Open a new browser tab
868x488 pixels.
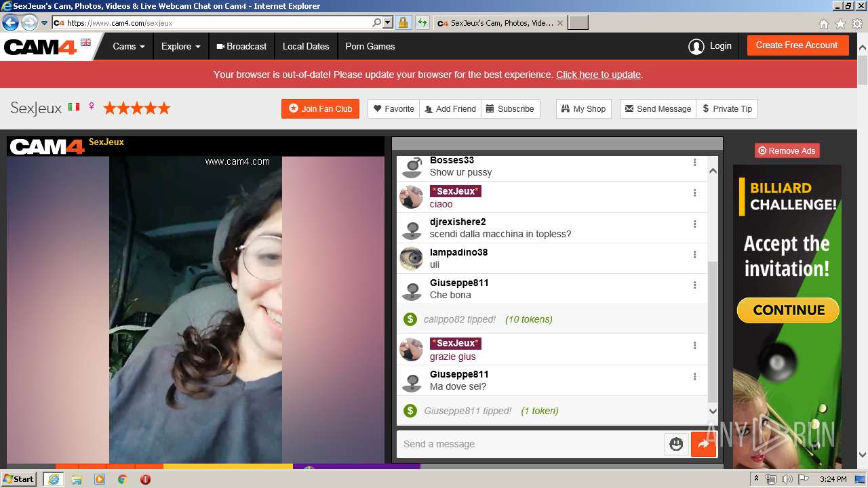(578, 23)
